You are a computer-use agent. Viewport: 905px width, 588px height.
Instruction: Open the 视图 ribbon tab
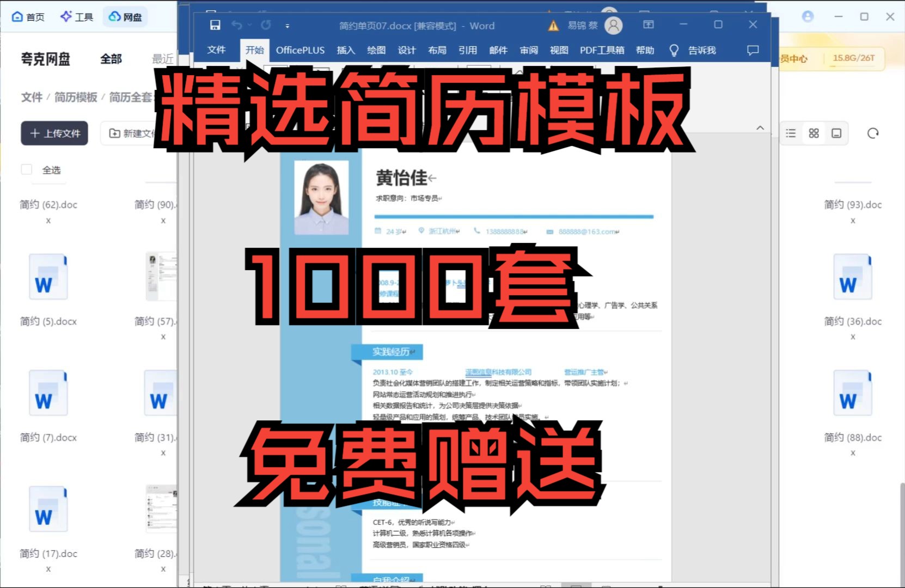point(559,50)
